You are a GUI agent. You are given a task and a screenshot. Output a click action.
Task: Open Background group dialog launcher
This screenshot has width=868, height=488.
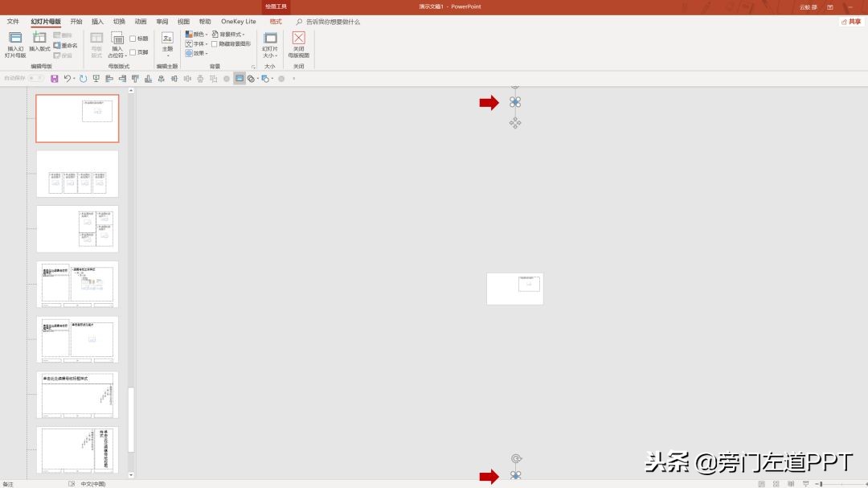[253, 67]
